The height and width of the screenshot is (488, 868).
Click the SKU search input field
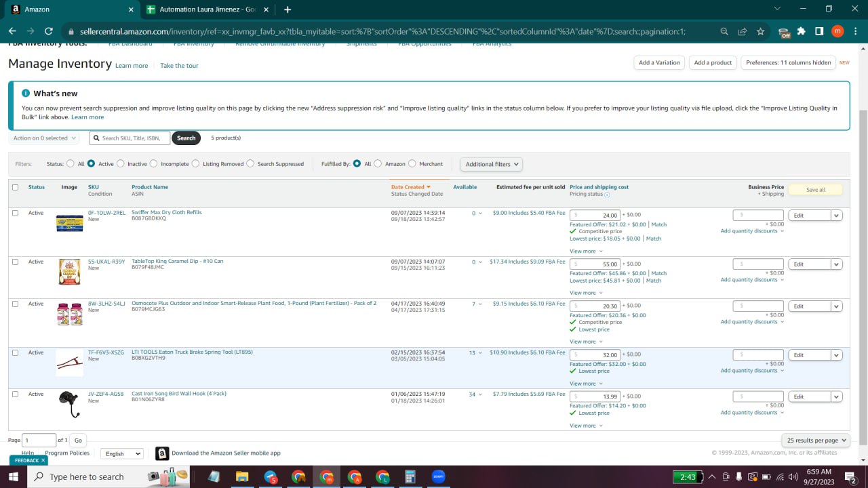click(x=130, y=138)
